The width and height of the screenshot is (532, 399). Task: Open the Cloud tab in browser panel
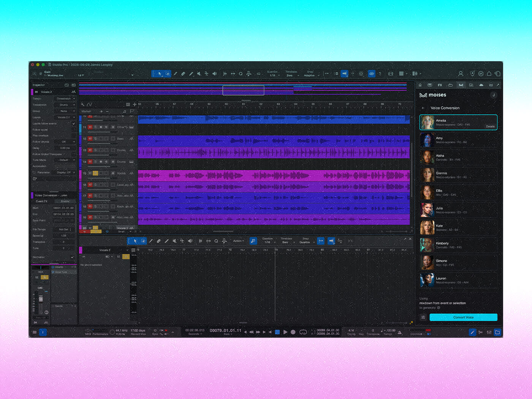481,85
